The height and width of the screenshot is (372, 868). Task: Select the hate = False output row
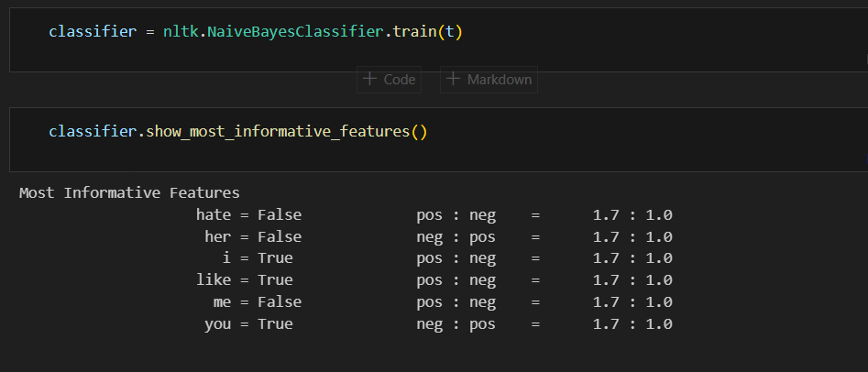(434, 214)
